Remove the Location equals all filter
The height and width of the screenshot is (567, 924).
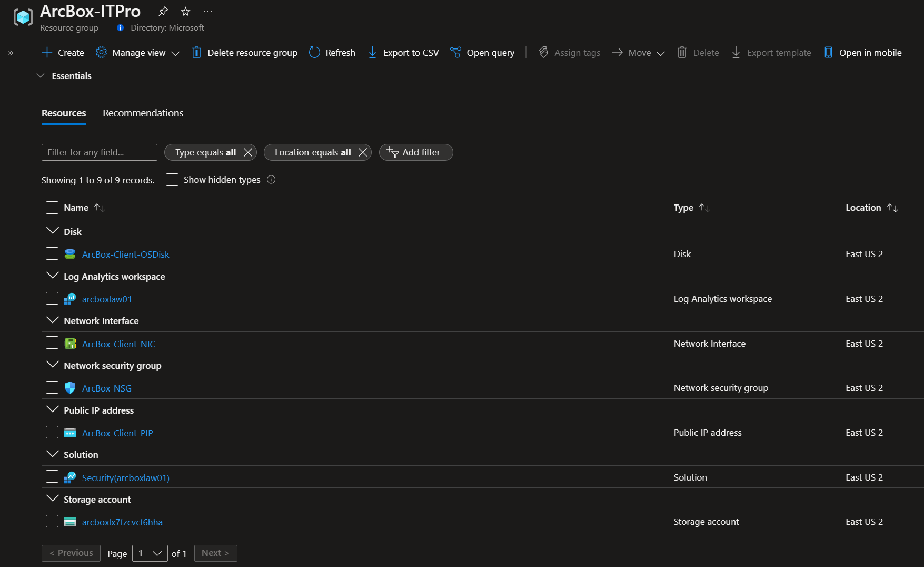coord(363,152)
